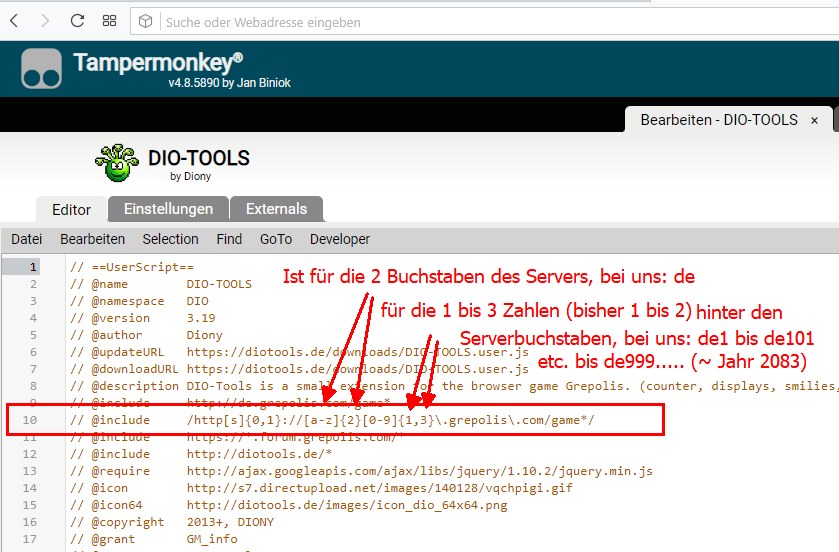Screen dimensions: 839x552
Task: Click the '@name DIO-TOOLS' code line
Action: click(x=161, y=284)
